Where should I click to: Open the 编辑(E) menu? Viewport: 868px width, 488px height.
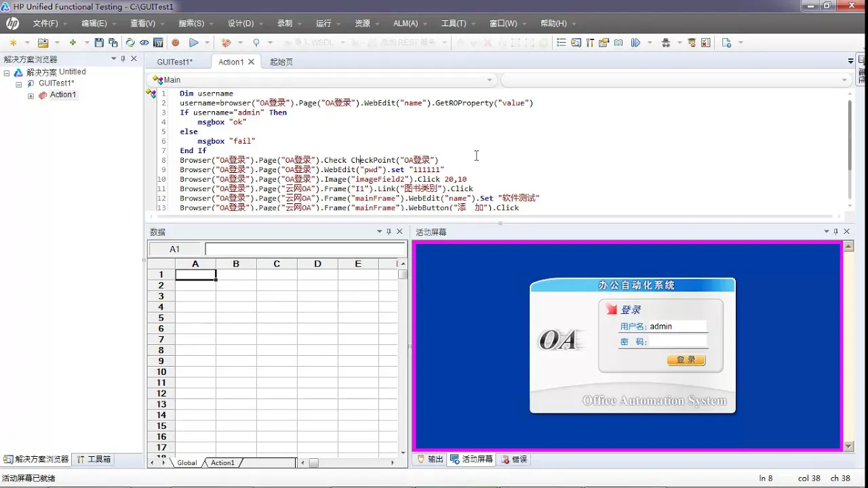(x=94, y=24)
